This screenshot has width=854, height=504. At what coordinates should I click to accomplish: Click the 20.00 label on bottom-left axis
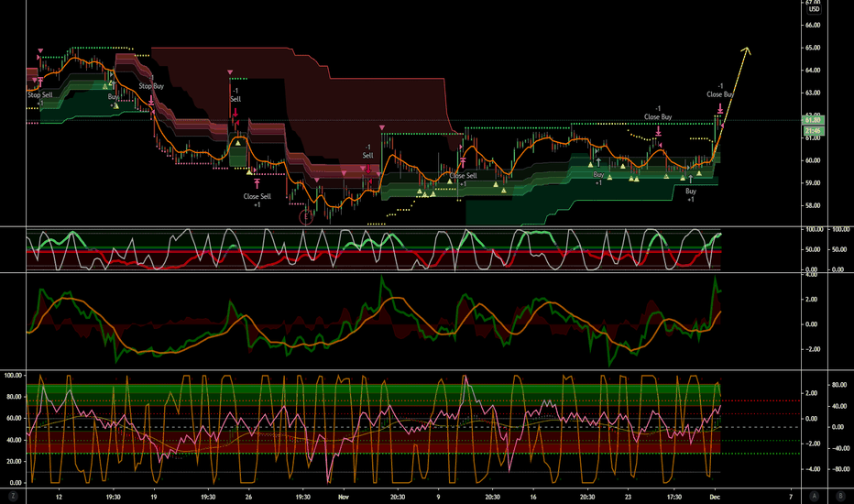pos(16,462)
